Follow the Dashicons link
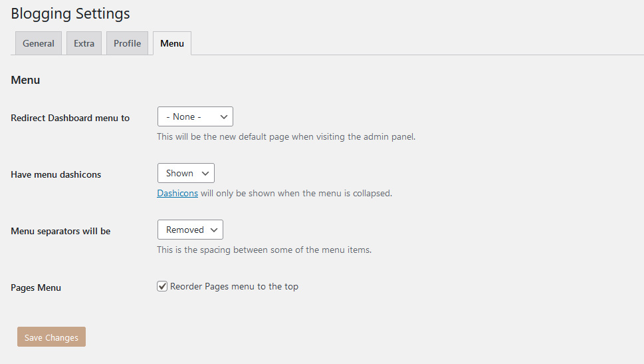The width and height of the screenshot is (644, 364). point(177,193)
